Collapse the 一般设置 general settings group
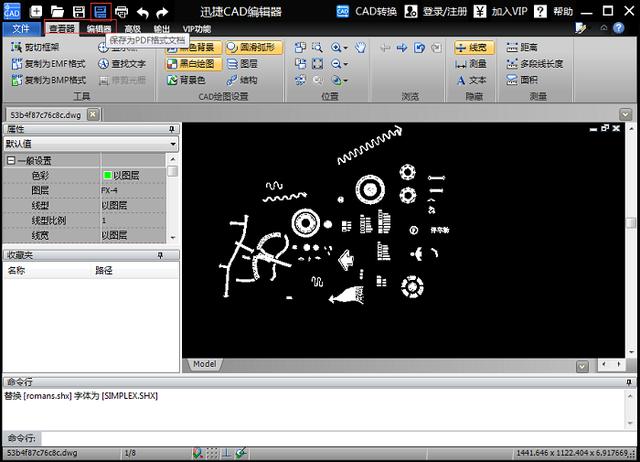 coord(11,161)
